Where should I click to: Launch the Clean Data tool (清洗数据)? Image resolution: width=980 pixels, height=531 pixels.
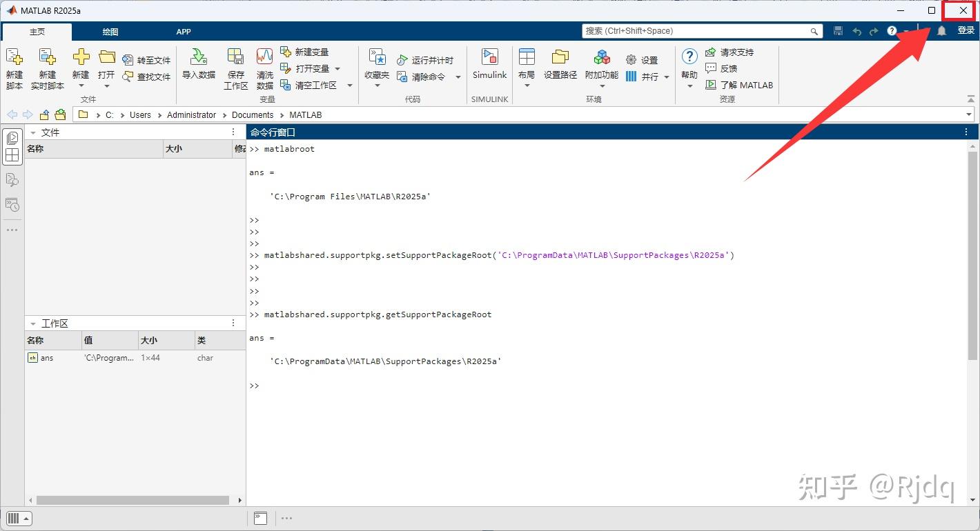(x=263, y=67)
